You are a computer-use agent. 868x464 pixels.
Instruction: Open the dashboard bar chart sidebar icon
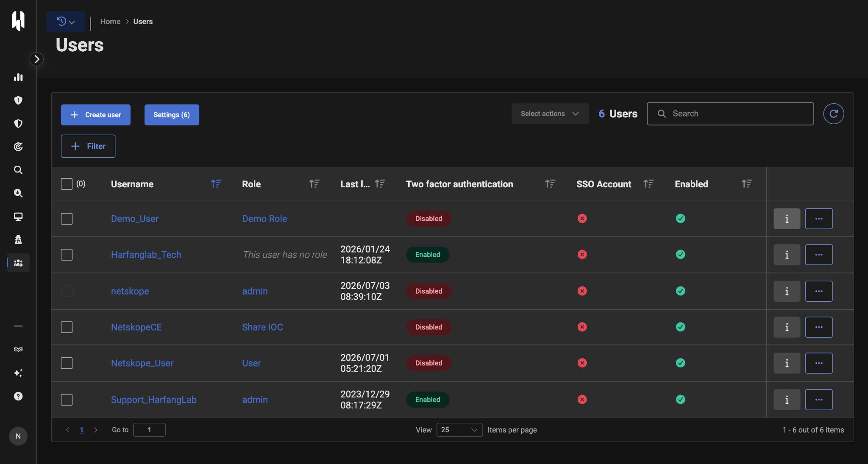point(18,77)
